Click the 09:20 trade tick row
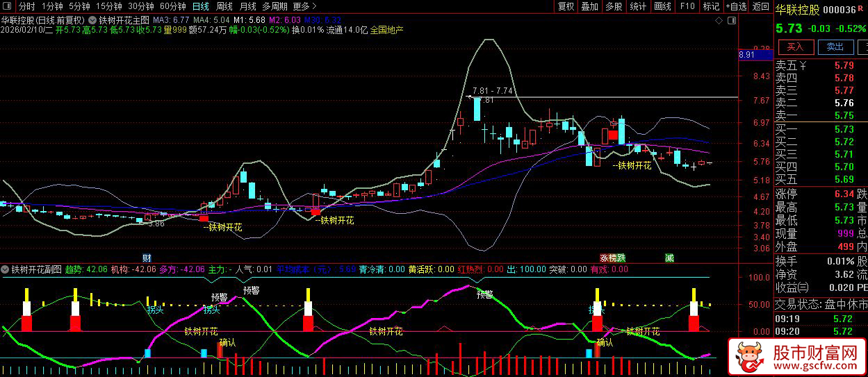Image resolution: width=868 pixels, height=377 pixels. [821, 332]
